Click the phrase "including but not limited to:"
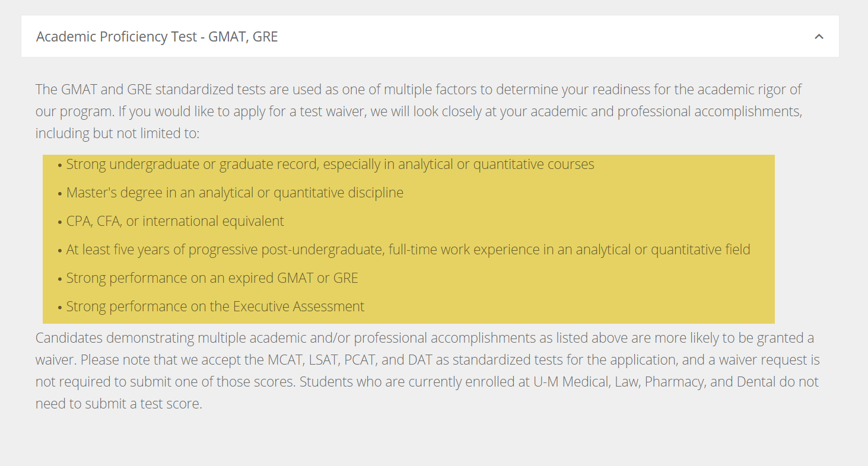The image size is (868, 466). click(x=117, y=133)
